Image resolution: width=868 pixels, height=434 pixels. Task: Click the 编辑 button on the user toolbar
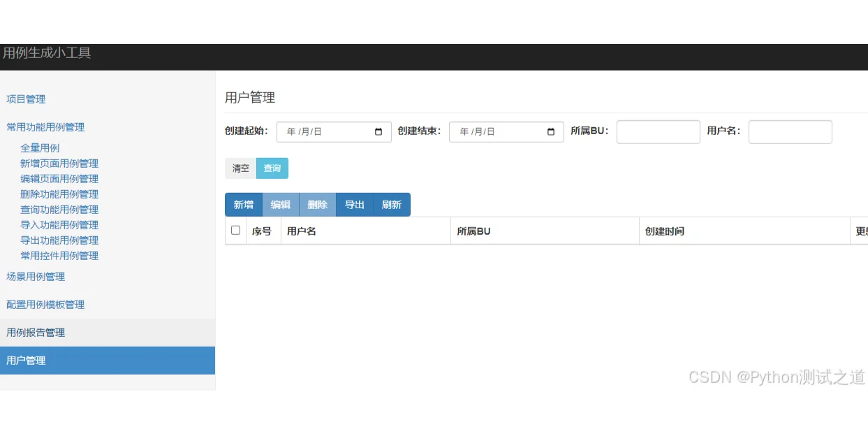281,204
